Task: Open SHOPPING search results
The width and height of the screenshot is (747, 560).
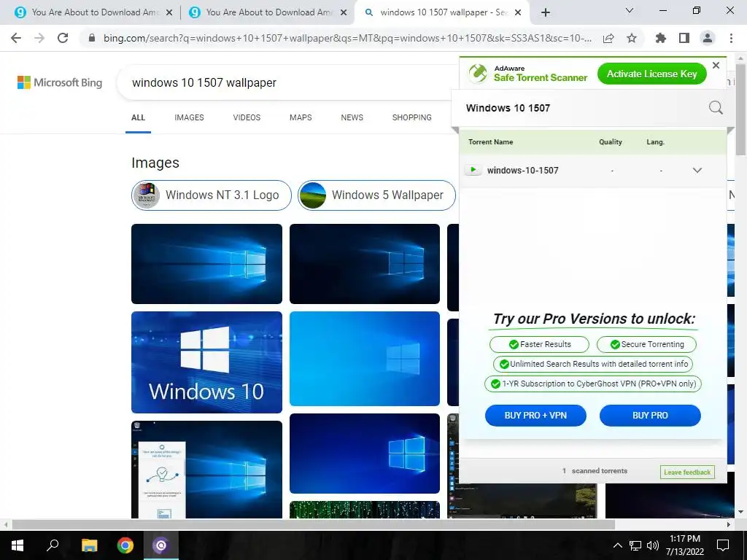Action: [x=412, y=117]
